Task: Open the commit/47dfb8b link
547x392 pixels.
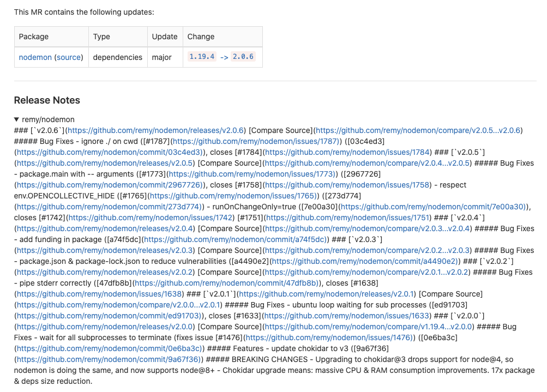Action: (226, 283)
